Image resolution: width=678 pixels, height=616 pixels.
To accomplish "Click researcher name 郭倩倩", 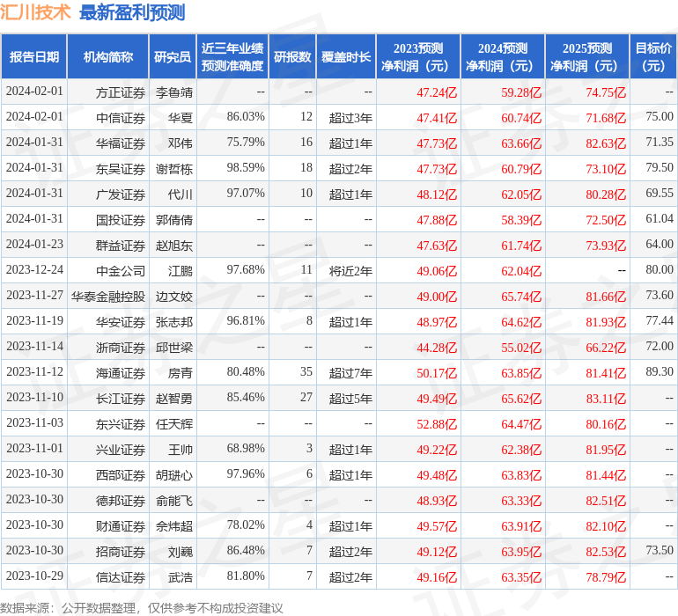I will (173, 220).
